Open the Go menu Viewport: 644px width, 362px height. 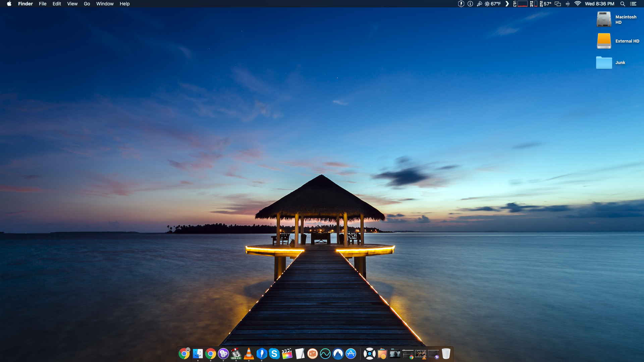pyautogui.click(x=87, y=4)
